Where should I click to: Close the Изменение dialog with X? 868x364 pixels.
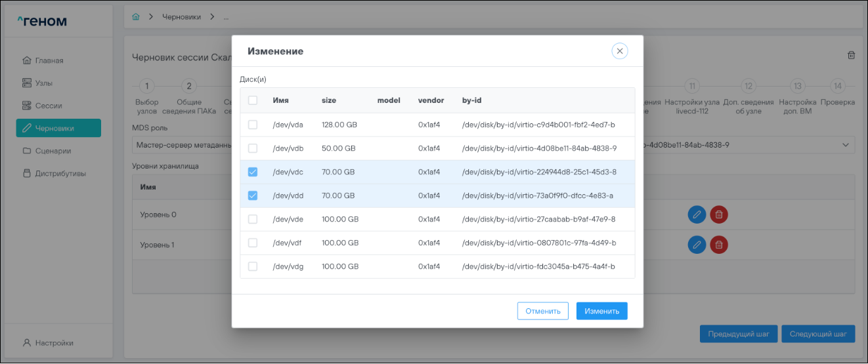coord(619,51)
